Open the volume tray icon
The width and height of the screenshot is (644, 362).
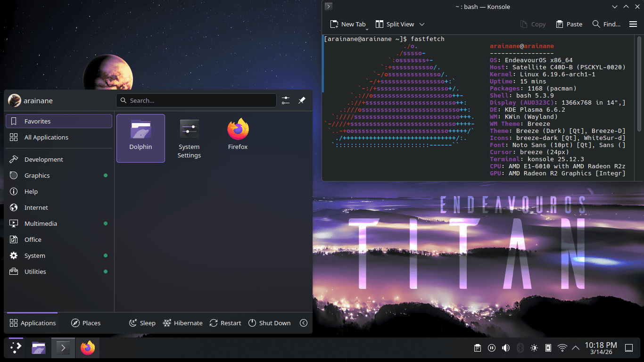(x=506, y=348)
